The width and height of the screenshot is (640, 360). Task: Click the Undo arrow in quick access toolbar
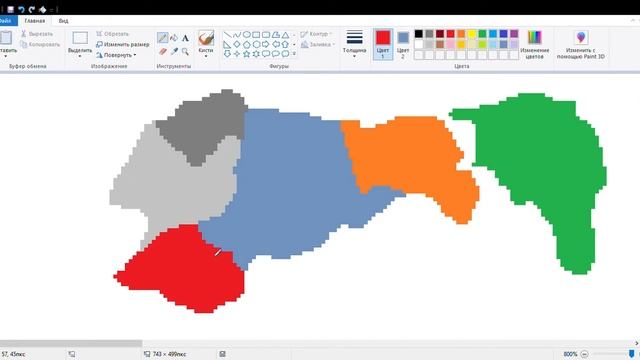tap(21, 9)
